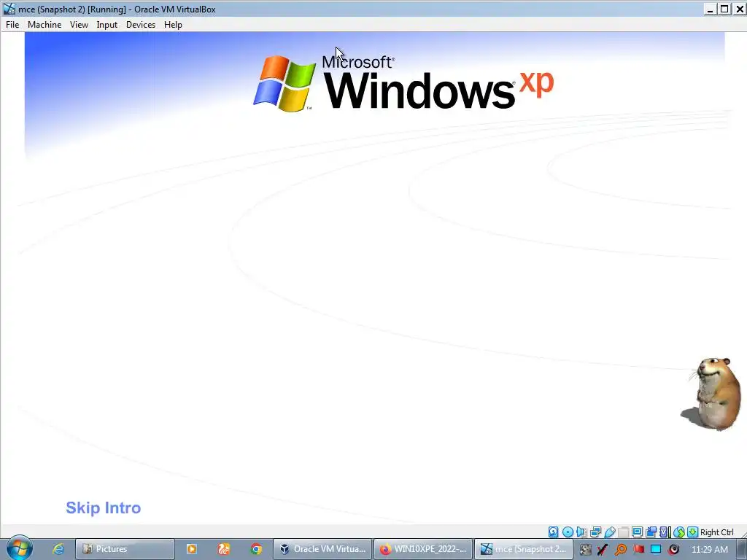This screenshot has height=560, width=747.
Task: Open the Machine menu
Action: point(44,25)
